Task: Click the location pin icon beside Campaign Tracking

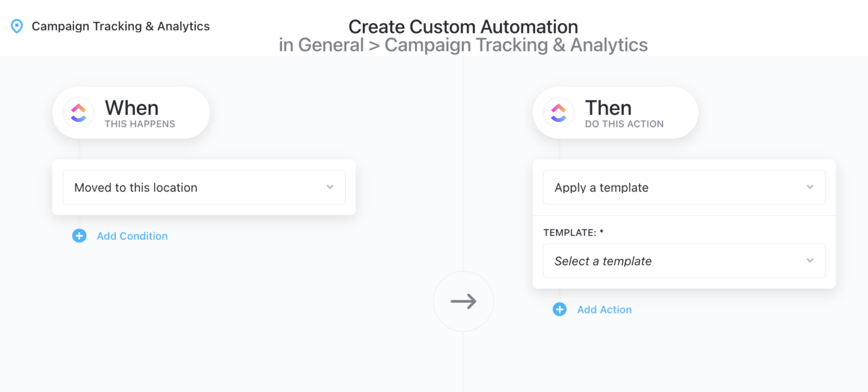Action: (18, 26)
